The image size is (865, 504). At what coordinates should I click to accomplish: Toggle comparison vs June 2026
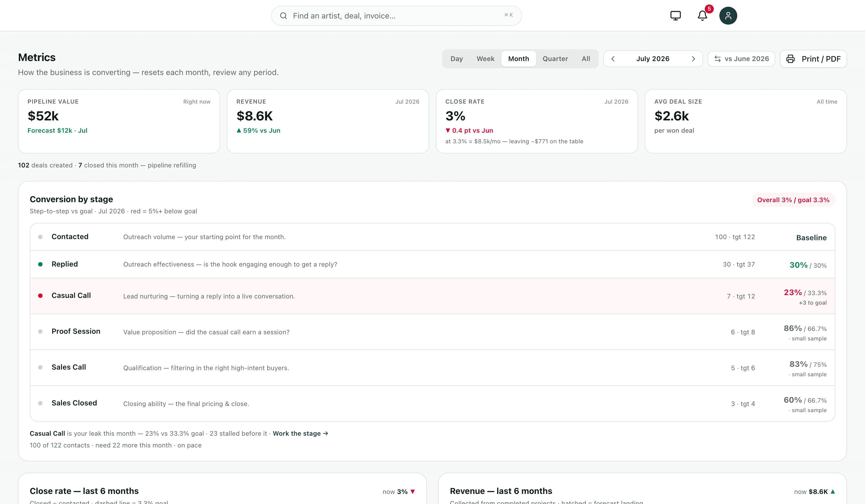coord(741,59)
